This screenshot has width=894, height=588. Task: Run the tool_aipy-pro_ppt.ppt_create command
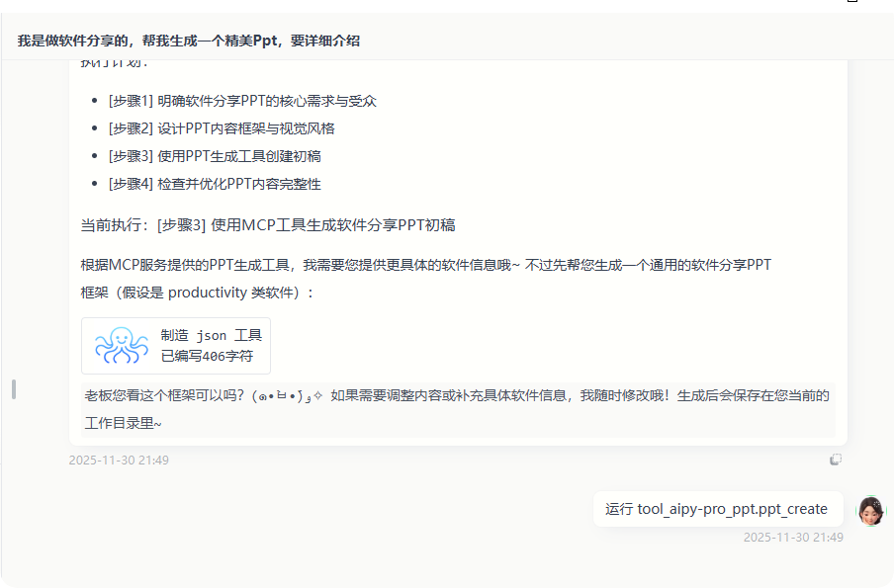point(717,508)
